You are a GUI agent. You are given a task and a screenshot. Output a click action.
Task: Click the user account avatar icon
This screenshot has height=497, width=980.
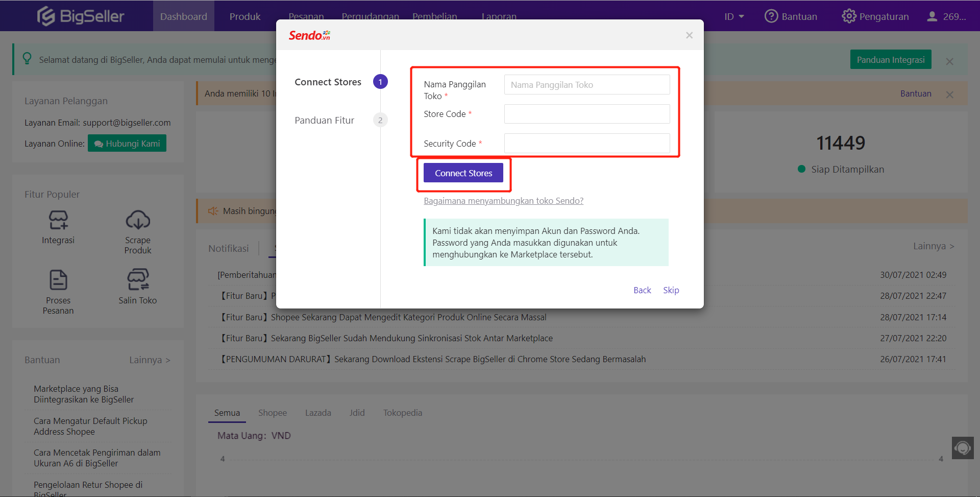932,16
